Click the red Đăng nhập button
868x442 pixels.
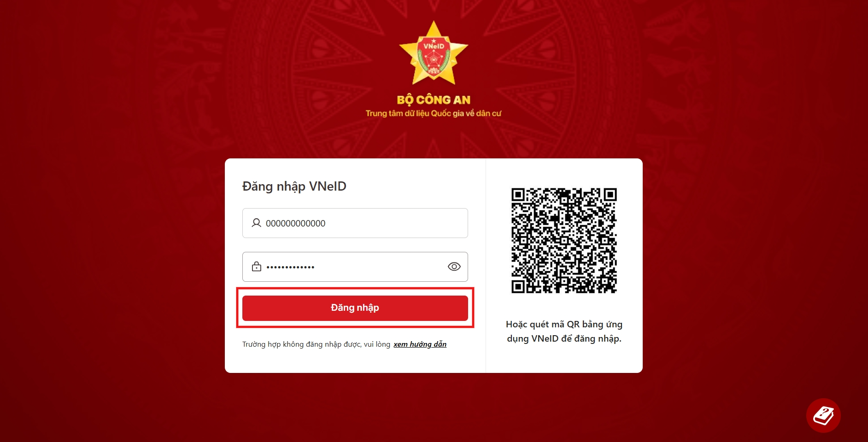coord(355,308)
